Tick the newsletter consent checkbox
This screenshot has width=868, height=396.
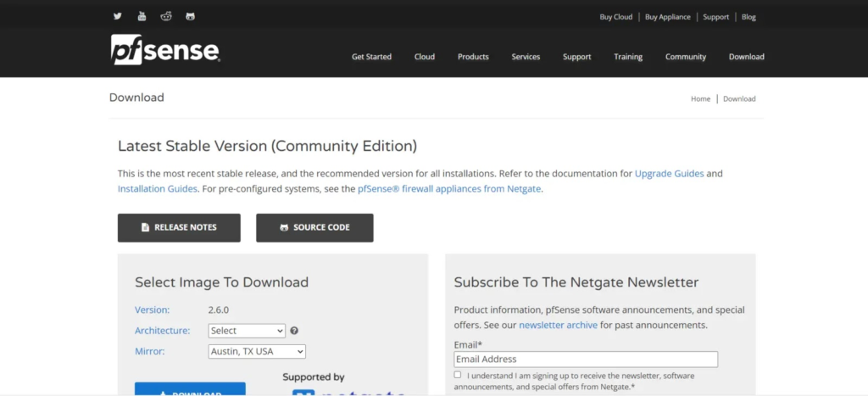tap(458, 375)
